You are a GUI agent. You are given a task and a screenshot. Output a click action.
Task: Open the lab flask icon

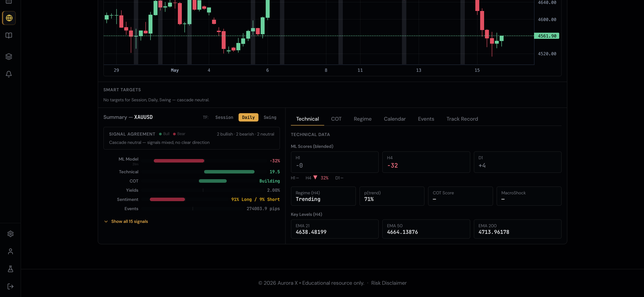click(x=11, y=269)
